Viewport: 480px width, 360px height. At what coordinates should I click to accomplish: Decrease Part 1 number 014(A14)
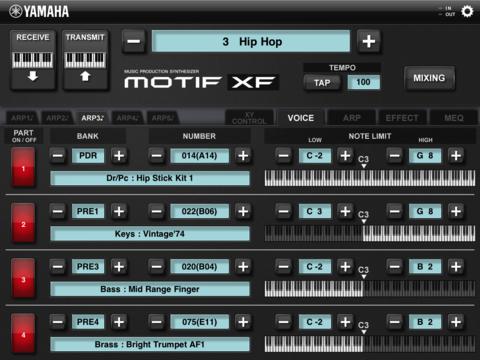(x=157, y=156)
